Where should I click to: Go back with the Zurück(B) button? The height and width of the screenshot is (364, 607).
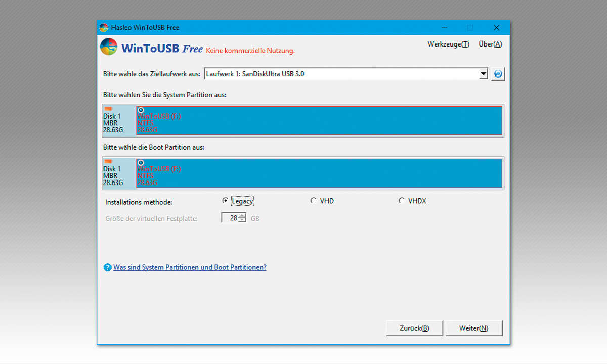pos(414,328)
